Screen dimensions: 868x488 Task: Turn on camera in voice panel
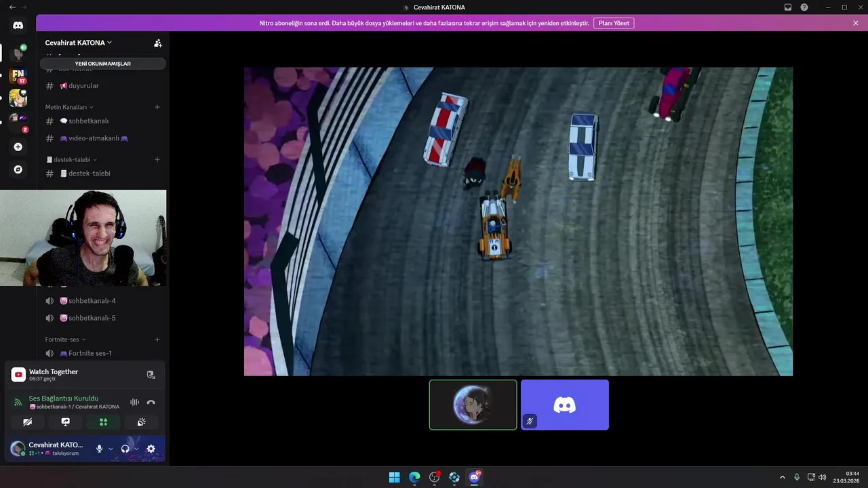click(x=27, y=422)
